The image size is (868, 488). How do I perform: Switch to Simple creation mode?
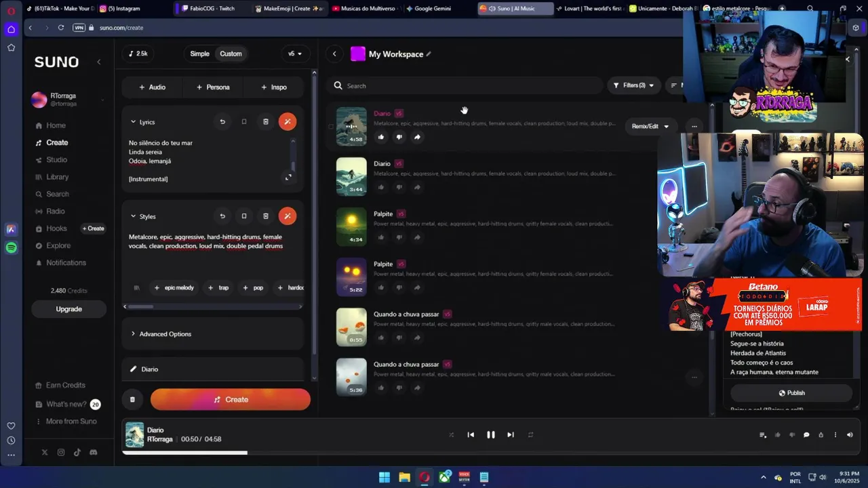tap(199, 54)
